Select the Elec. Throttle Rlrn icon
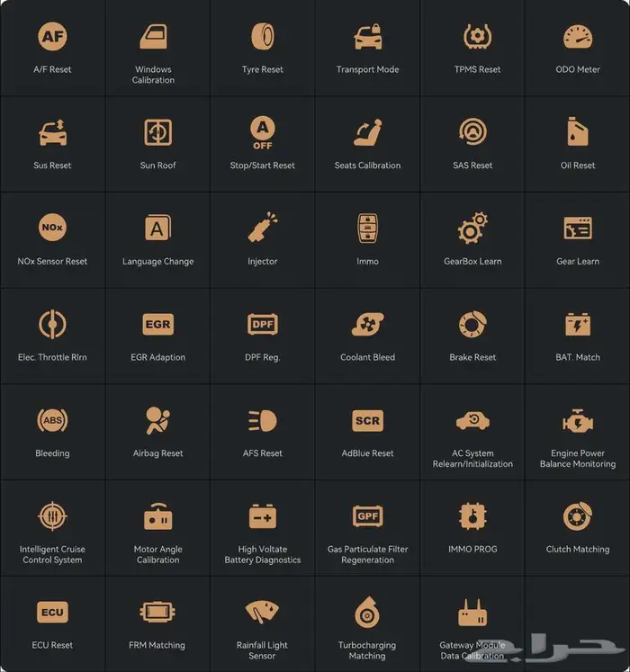This screenshot has width=630, height=672. 52,324
